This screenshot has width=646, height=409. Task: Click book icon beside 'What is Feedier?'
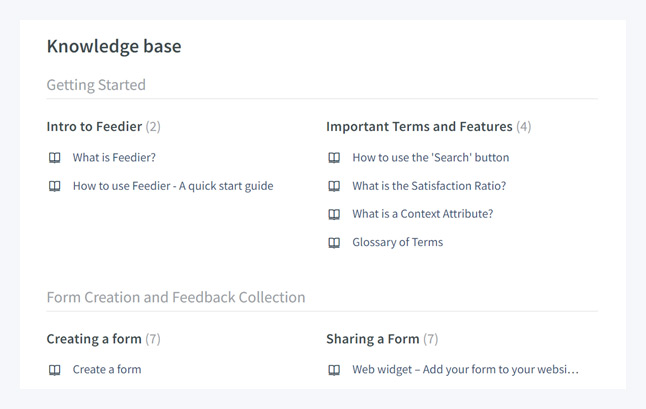point(55,158)
